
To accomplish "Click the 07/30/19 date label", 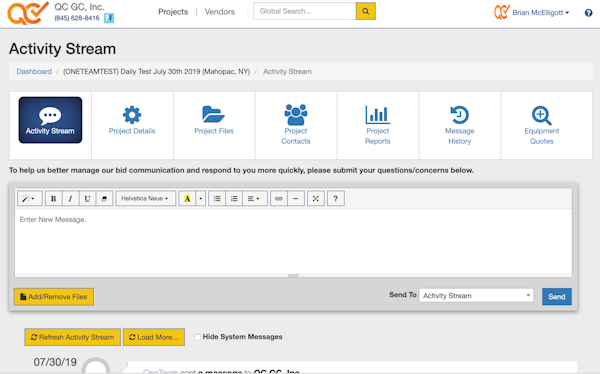I will click(55, 362).
